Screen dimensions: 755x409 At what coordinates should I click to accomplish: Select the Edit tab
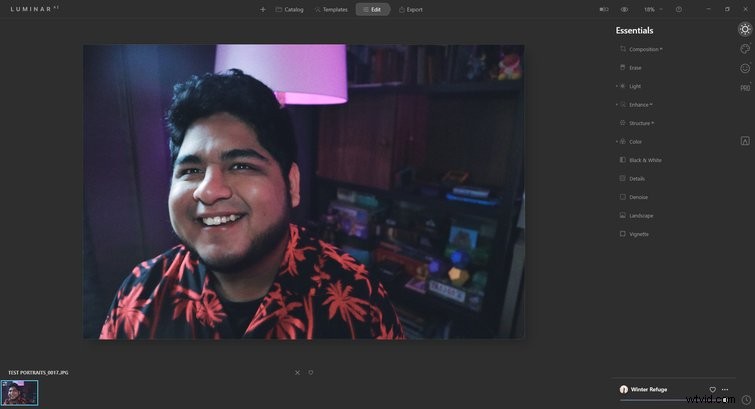coord(372,10)
